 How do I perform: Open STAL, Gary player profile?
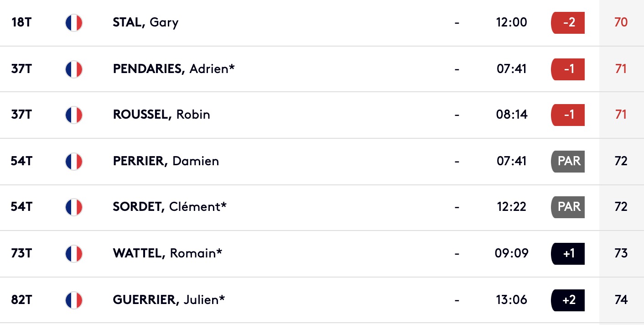(x=145, y=22)
